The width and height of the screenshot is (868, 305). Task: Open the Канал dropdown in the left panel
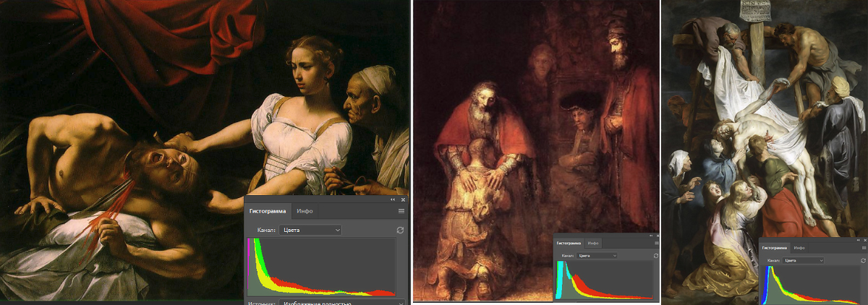point(310,230)
